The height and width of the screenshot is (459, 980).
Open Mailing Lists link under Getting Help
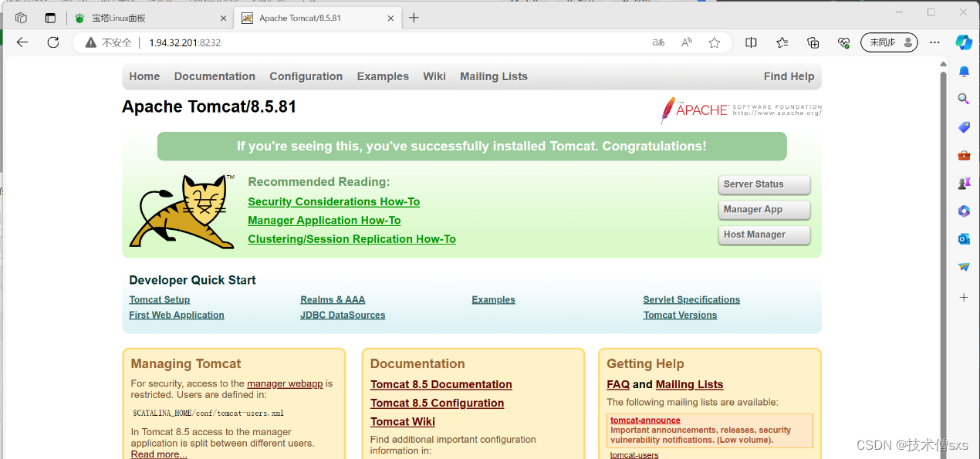[689, 384]
